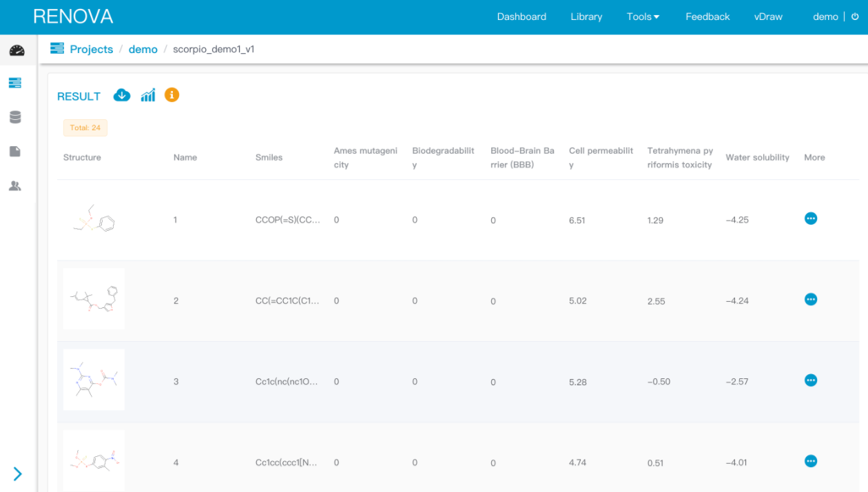Click Smiles cell Cc1c(nc(nc1O...
The width and height of the screenshot is (868, 492).
click(287, 381)
